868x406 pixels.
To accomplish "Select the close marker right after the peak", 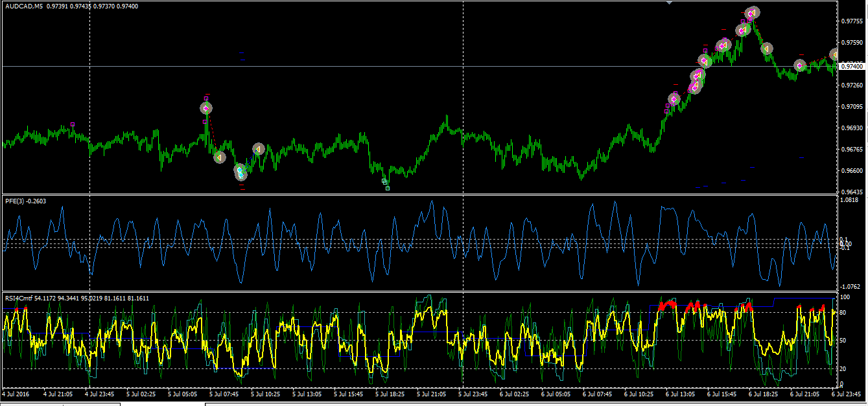I will [767, 49].
